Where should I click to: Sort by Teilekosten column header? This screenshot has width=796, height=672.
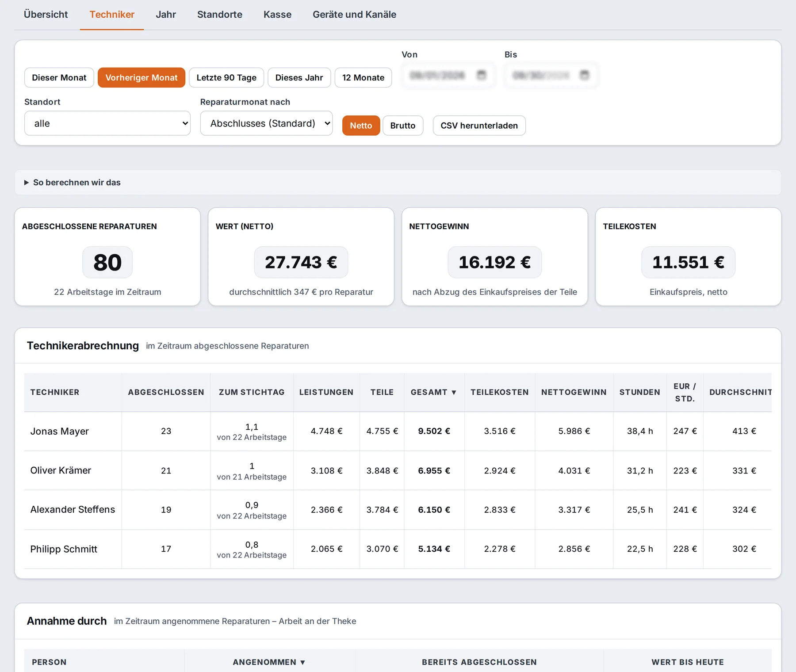pos(500,392)
